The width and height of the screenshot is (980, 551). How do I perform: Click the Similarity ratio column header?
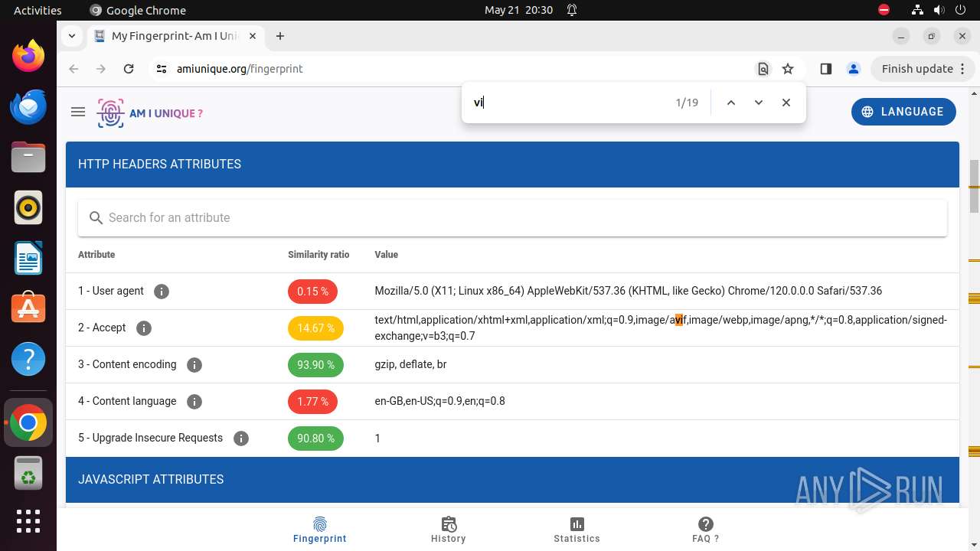(x=318, y=255)
